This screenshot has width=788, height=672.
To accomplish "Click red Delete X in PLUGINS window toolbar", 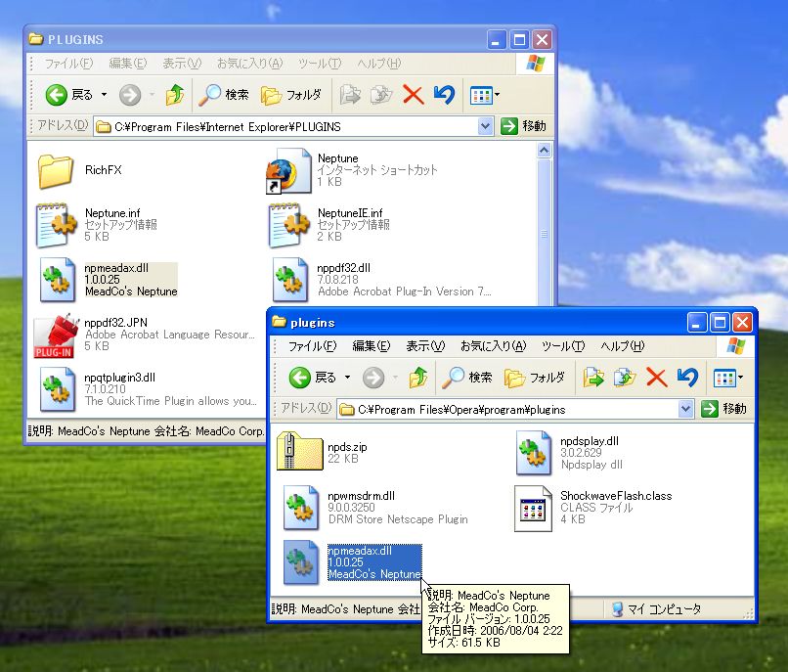I will [x=414, y=95].
